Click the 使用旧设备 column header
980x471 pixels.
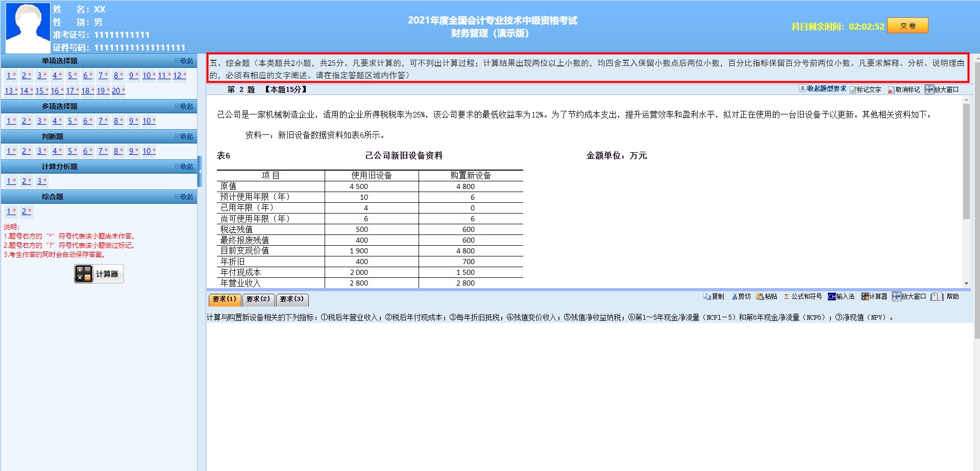pyautogui.click(x=372, y=175)
